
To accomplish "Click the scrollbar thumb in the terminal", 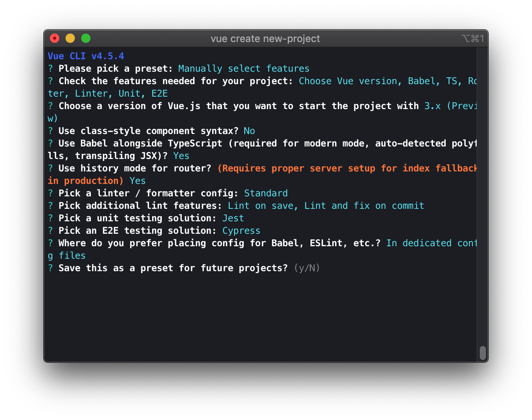I will (x=482, y=353).
